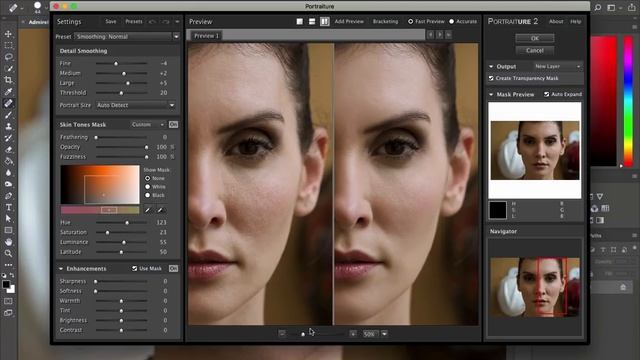Open the Preset Smoothing: Normal dropdown
Screen dimensions: 640x360
pyautogui.click(x=127, y=36)
